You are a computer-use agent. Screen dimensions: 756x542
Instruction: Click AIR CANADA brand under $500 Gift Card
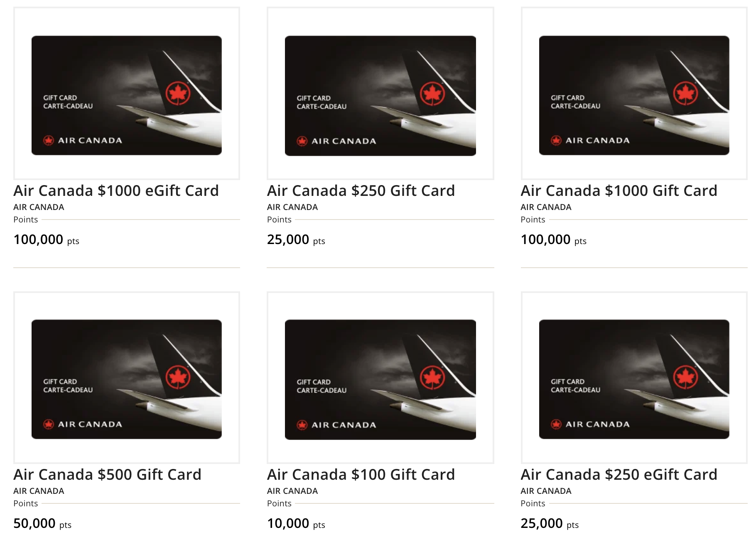pos(39,491)
